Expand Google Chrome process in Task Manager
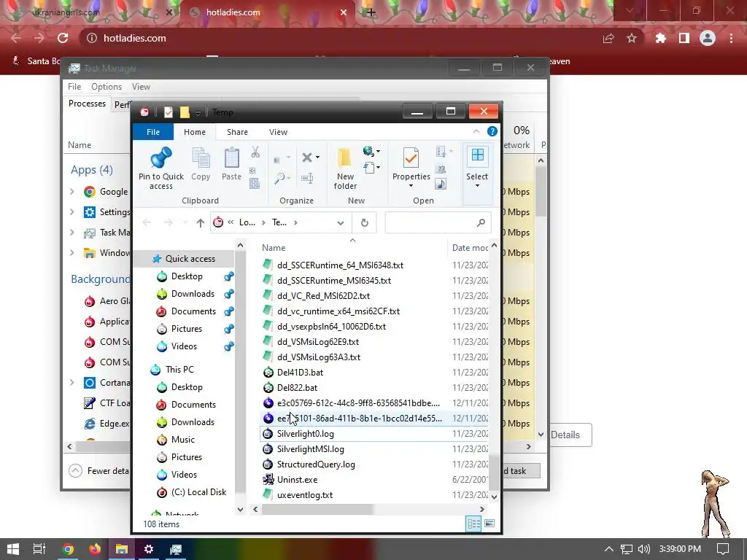Screen dimensions: 747x560 click(72, 192)
